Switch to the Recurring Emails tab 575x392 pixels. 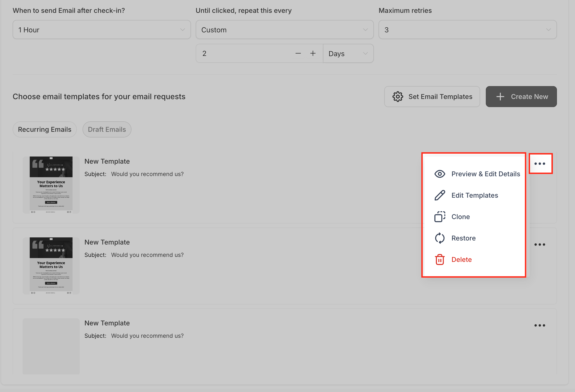click(44, 129)
